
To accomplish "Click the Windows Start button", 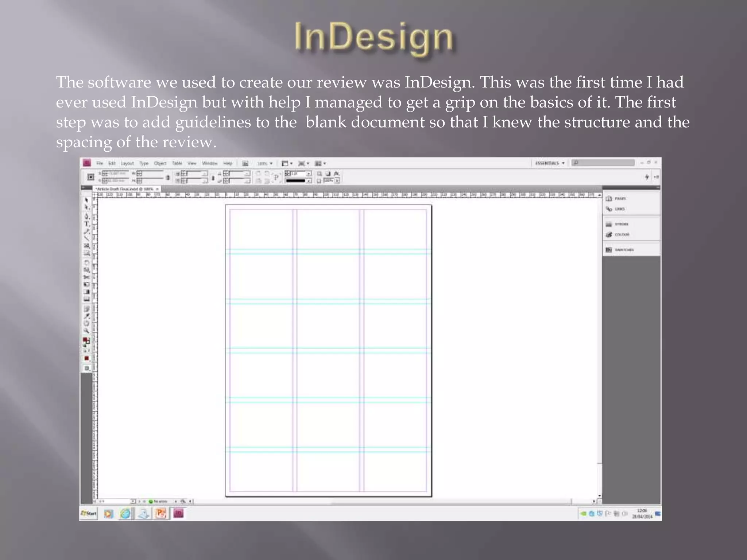I will pyautogui.click(x=89, y=513).
